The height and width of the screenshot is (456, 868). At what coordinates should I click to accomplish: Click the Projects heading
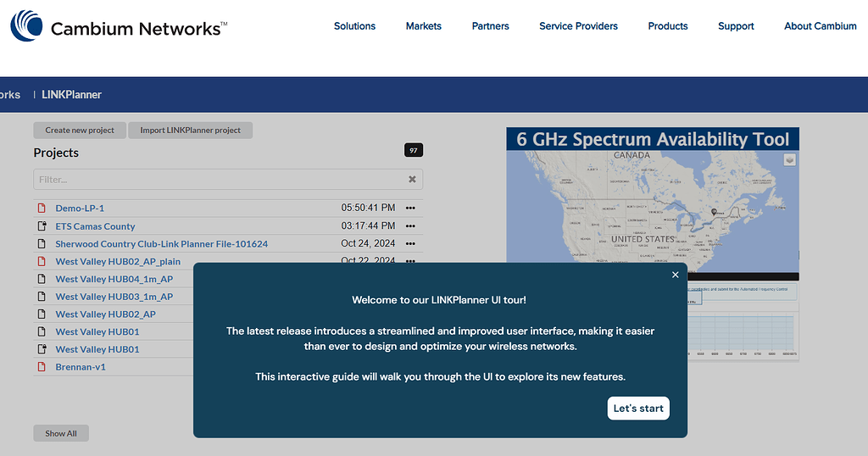click(56, 153)
